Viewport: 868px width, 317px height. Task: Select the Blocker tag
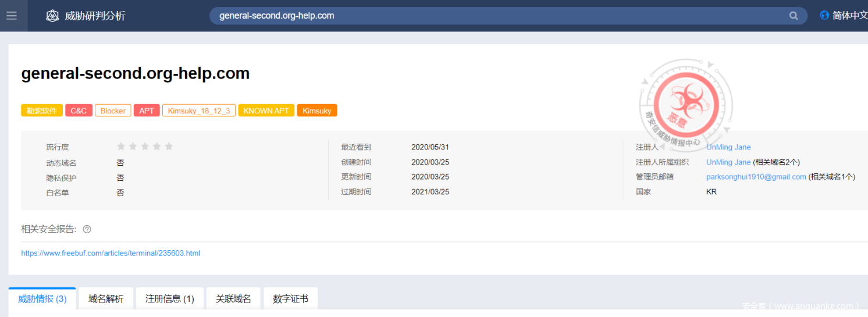[x=113, y=111]
